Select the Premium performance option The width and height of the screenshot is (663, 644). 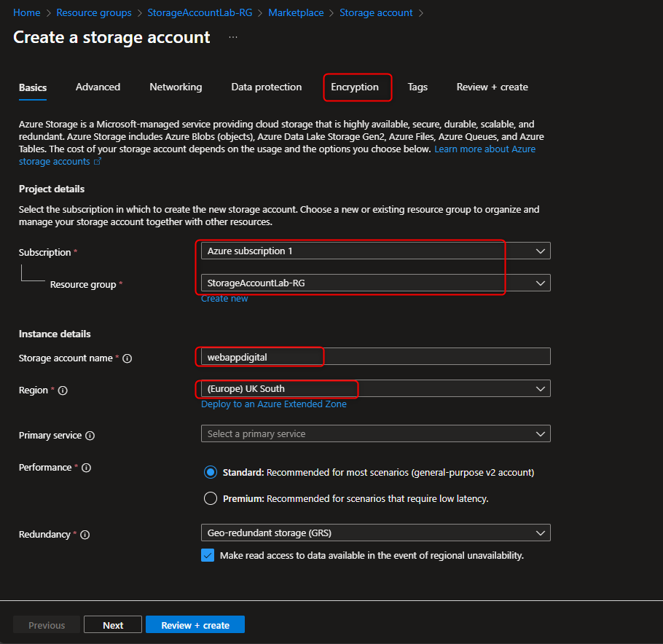tap(211, 498)
